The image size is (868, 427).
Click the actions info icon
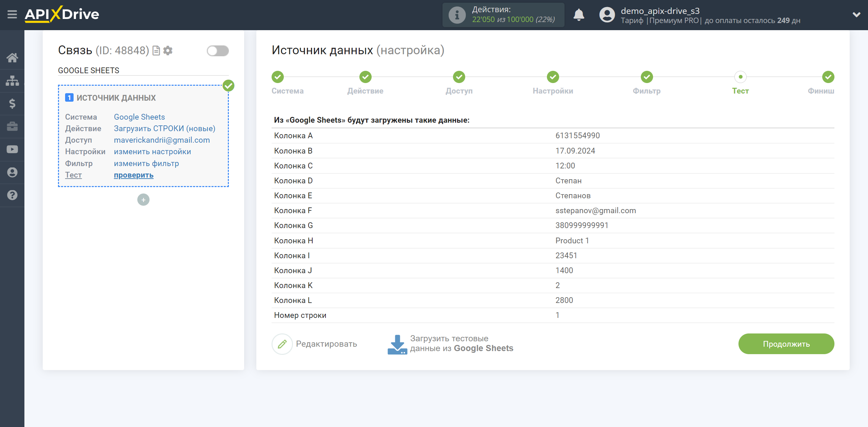(x=457, y=15)
